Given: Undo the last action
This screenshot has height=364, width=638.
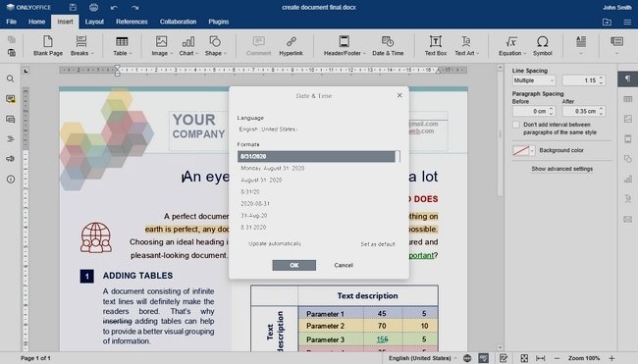Looking at the screenshot, I should [x=114, y=7].
